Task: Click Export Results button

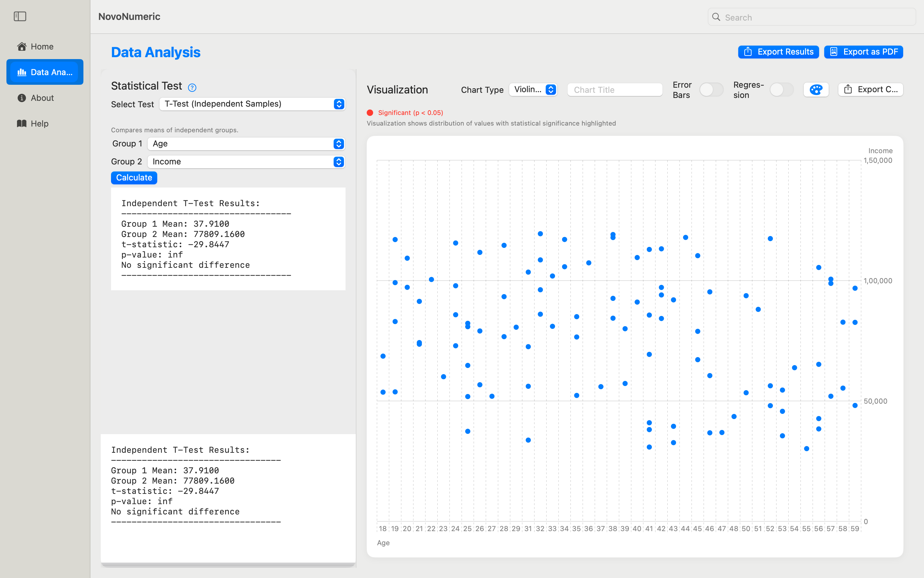Action: tap(779, 52)
